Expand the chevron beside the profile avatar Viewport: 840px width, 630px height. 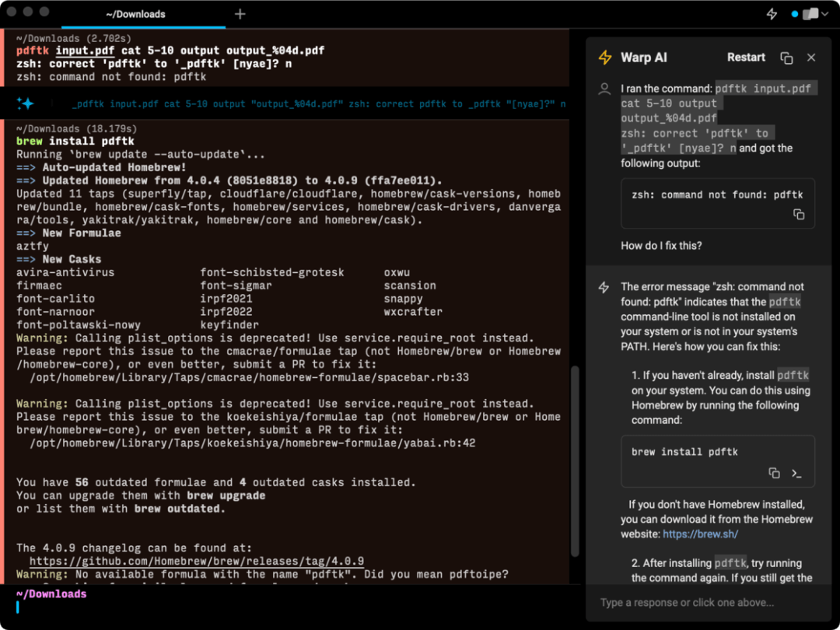tap(824, 15)
